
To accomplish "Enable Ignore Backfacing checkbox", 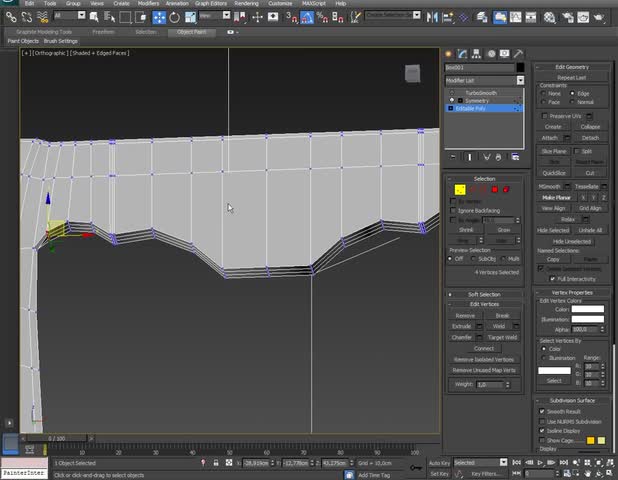I will tap(453, 211).
